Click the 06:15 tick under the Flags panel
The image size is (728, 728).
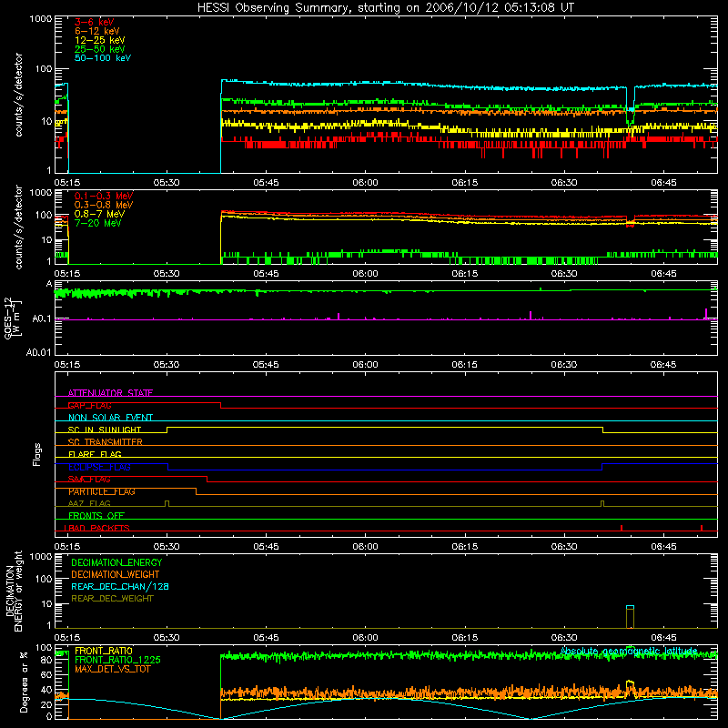465,547
